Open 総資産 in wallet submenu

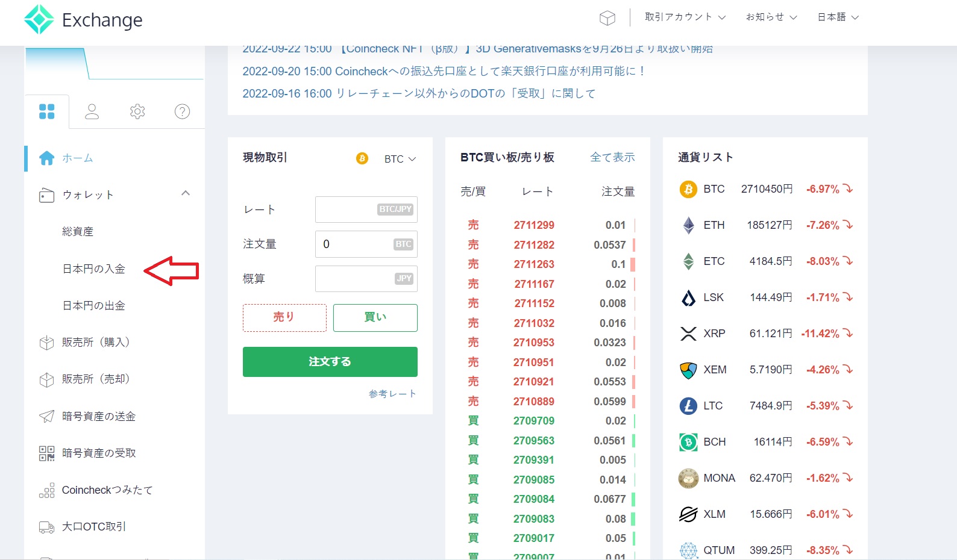[x=78, y=232]
